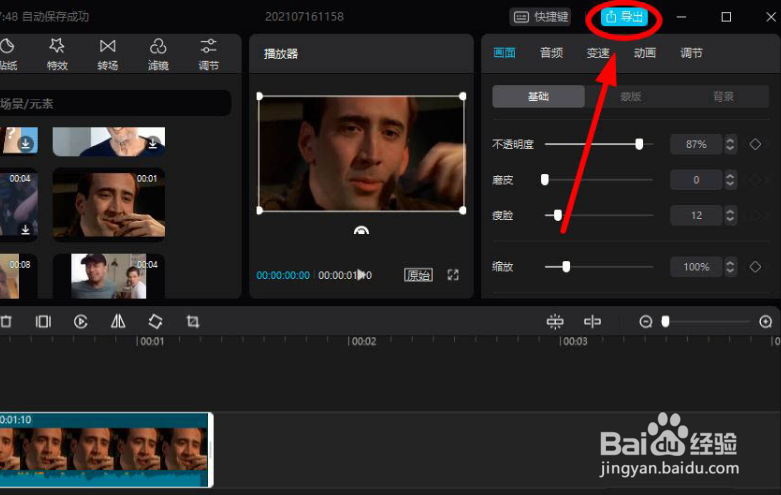
Task: Select the 00:01 man close-up sticker thumbnail
Action: (109, 205)
